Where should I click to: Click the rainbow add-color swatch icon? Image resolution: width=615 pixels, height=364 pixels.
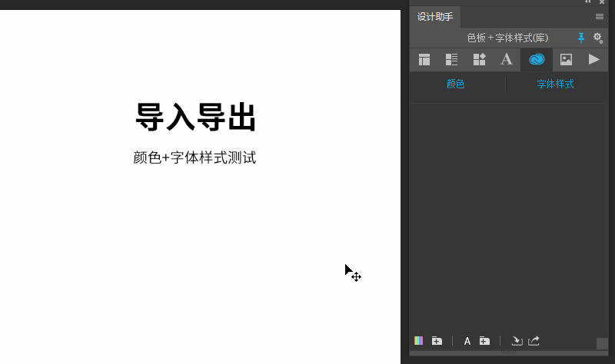tap(418, 341)
